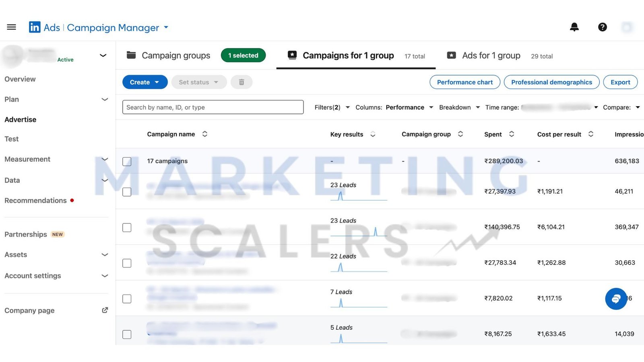Sort campaigns using the Spent sort arrows

512,134
